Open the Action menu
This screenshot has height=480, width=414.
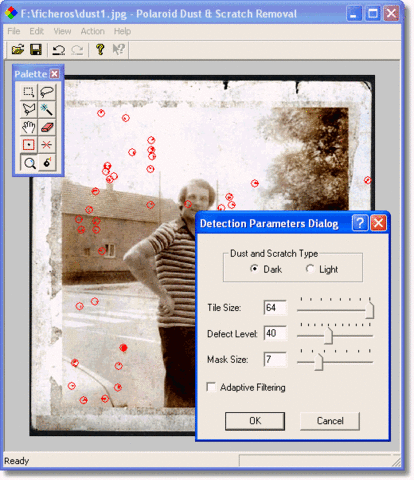point(92,31)
